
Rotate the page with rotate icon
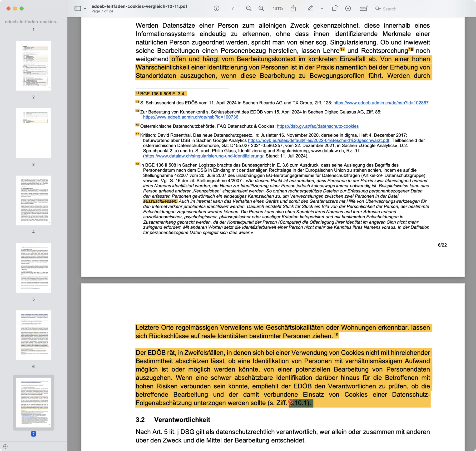point(334,9)
